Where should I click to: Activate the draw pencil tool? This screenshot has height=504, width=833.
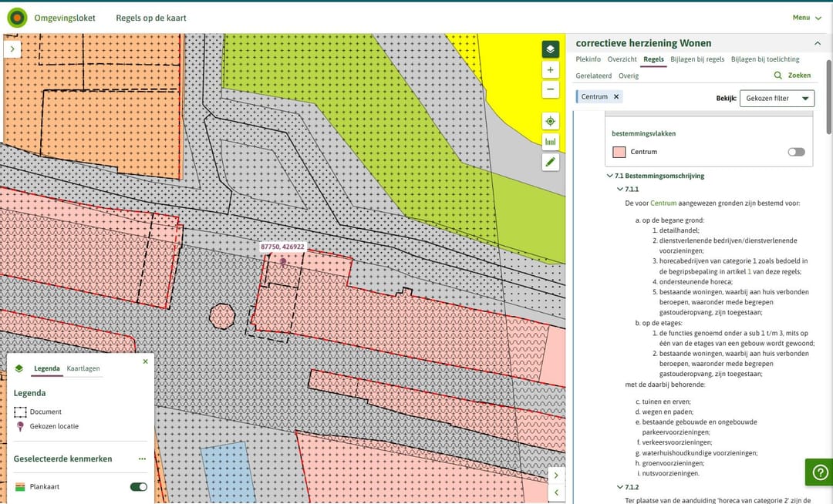[550, 162]
